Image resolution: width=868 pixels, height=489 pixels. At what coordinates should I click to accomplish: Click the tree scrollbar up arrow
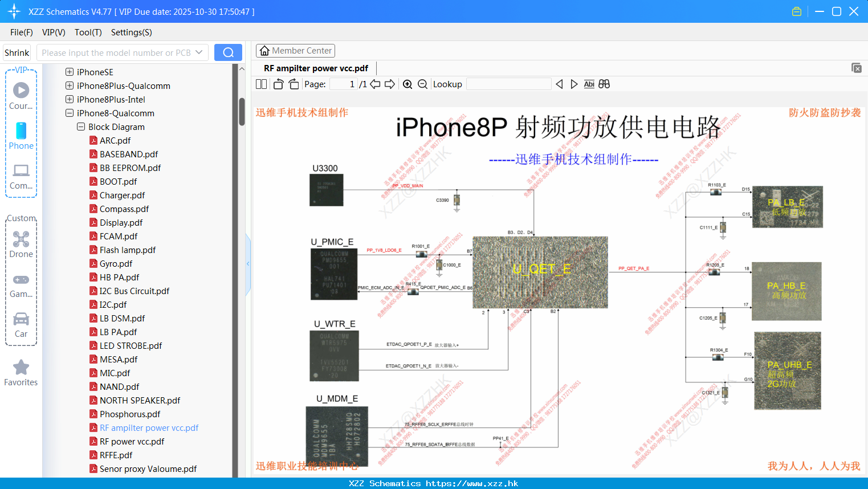click(242, 69)
